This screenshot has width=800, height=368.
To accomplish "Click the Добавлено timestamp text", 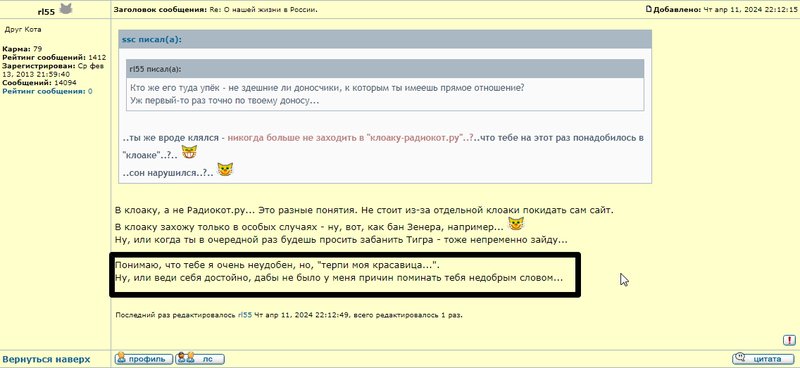I will point(726,9).
